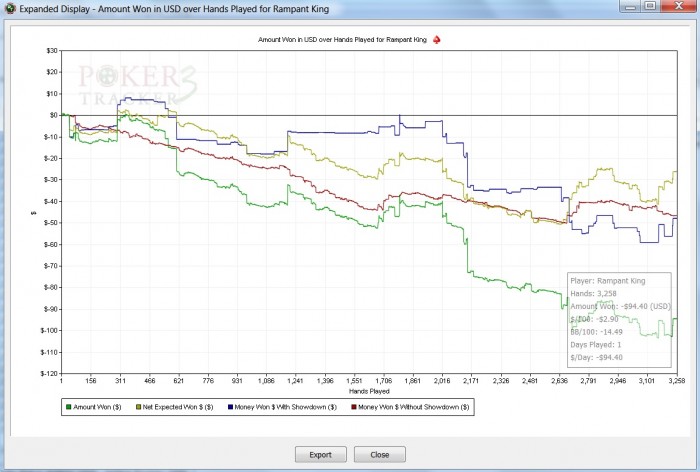Click the Close button at the bottom

click(379, 455)
